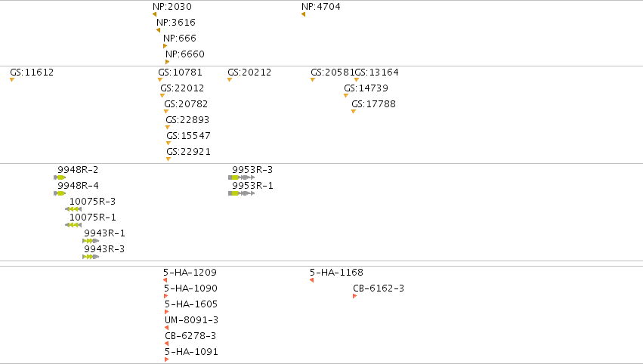
Task: Click the GS:20212 text label
Action: (x=249, y=72)
